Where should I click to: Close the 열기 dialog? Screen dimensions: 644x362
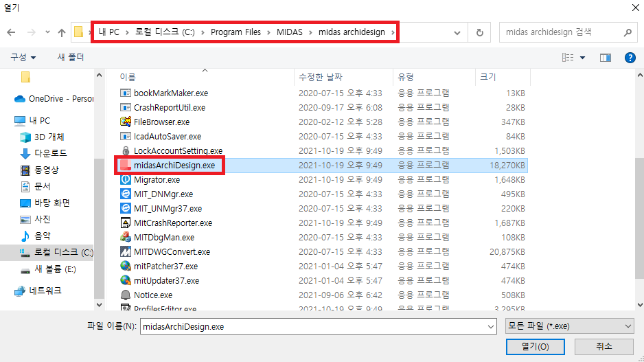pyautogui.click(x=635, y=8)
